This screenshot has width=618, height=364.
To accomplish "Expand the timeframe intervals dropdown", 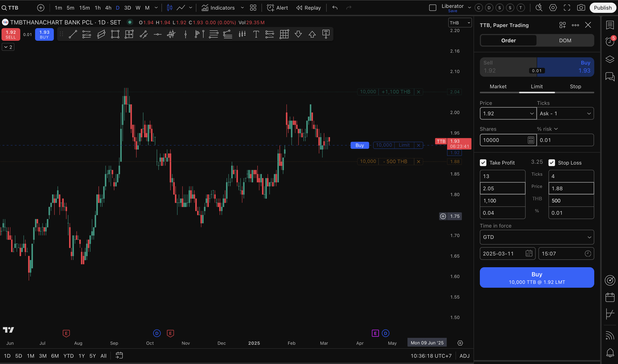I will click(x=156, y=8).
